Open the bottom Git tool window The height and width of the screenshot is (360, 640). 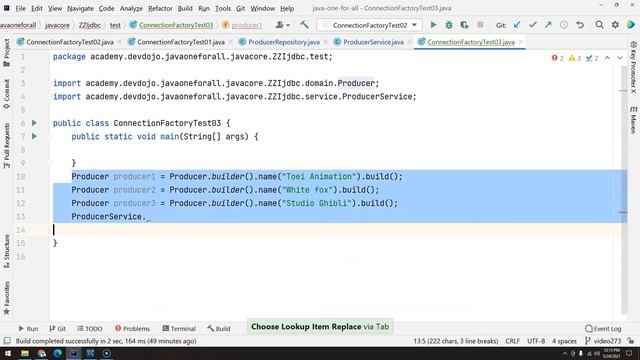[x=58, y=328]
